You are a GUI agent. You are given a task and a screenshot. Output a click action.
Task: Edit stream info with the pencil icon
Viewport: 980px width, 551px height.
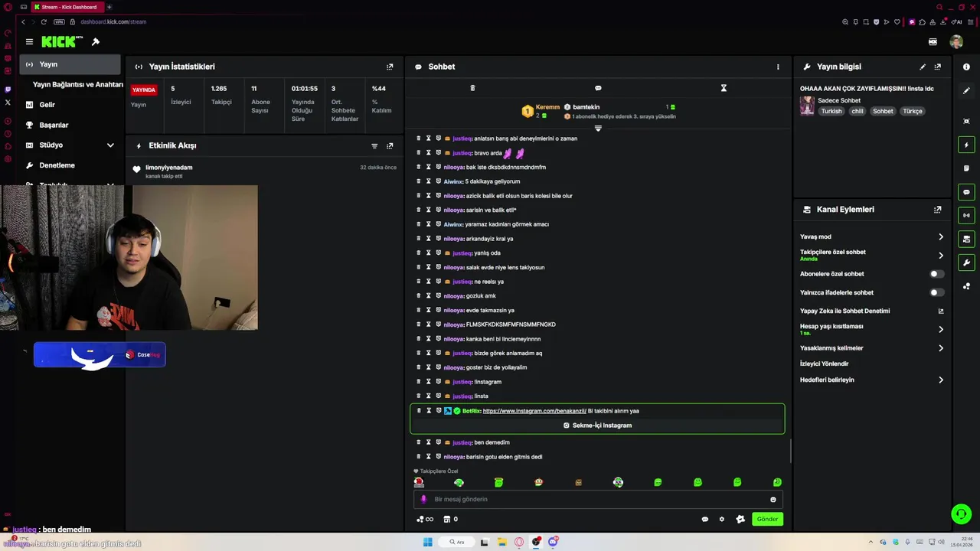923,67
